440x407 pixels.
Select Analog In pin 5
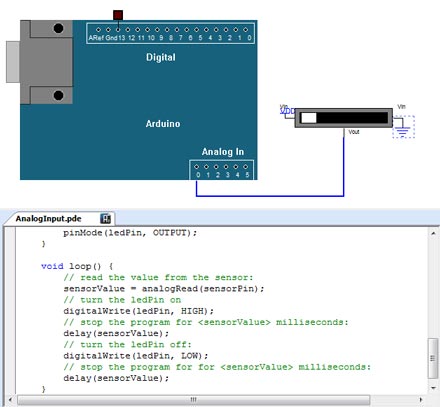246,167
